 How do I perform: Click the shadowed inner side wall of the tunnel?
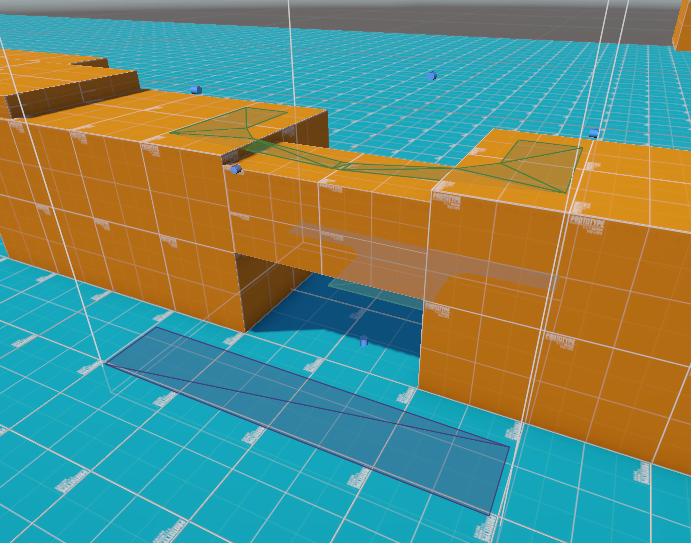(x=262, y=288)
